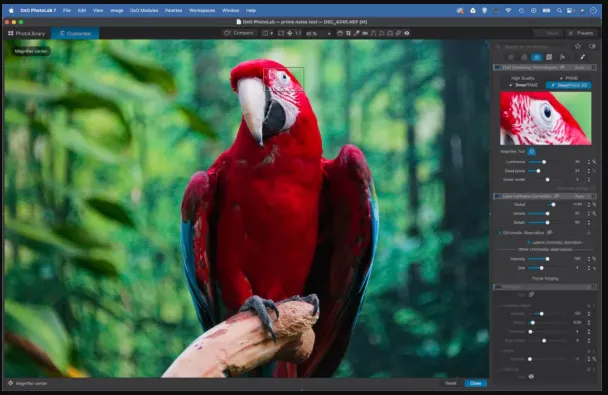This screenshot has width=608, height=395.
Task: Click the Luminance magic wand icon
Action: tap(594, 162)
